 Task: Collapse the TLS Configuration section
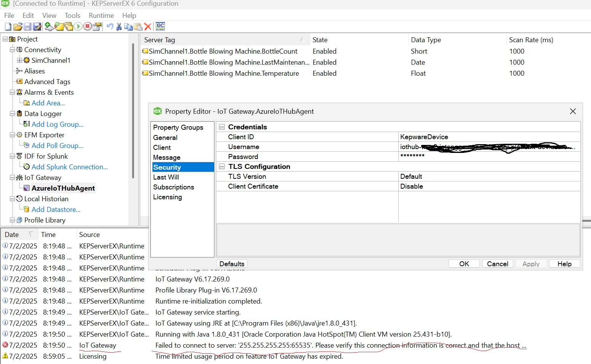point(222,167)
